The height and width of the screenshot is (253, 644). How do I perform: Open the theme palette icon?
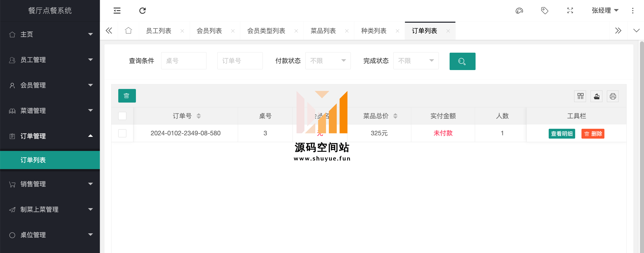[x=519, y=11]
